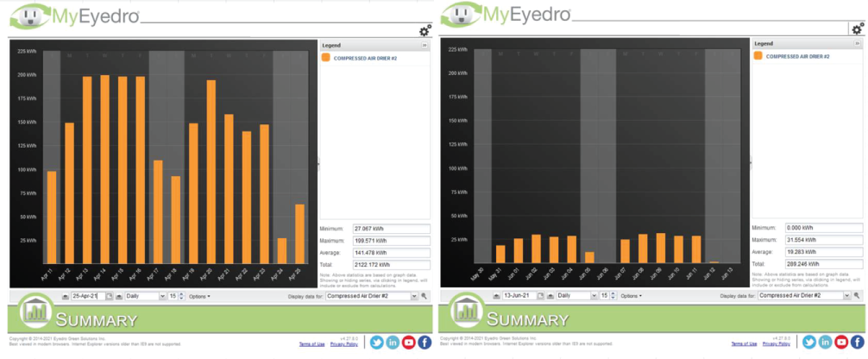Image resolution: width=868 pixels, height=359 pixels.
Task: Open Options menu in right window
Action: 631,296
